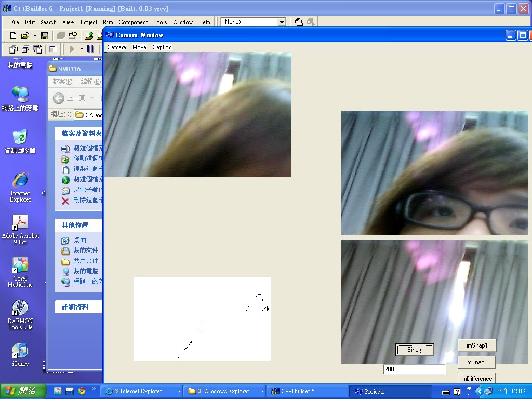Click the Chrome quick launch icon
Image resolution: width=532 pixels, height=399 pixels.
click(x=82, y=391)
